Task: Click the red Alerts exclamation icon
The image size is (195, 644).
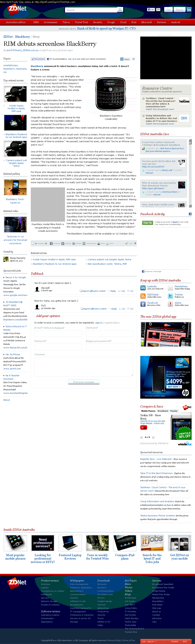Action: 170,304
